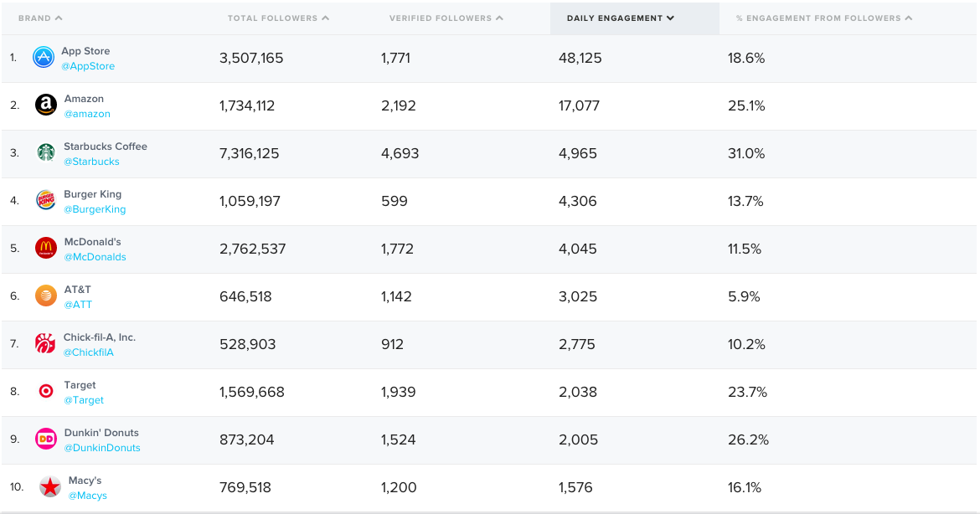Click App Store daily engagement 48,125
The width and height of the screenshot is (980, 514).
click(580, 58)
